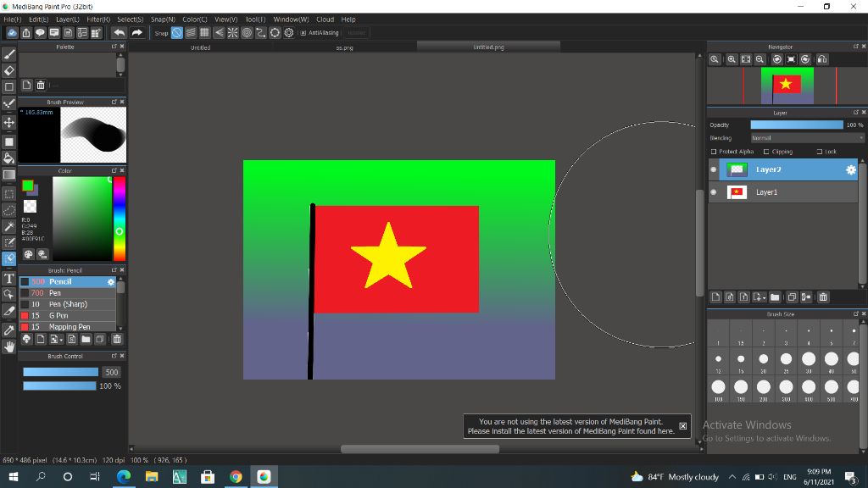Undock the Palette panel
Screen dimensions: 868x488
click(x=114, y=47)
